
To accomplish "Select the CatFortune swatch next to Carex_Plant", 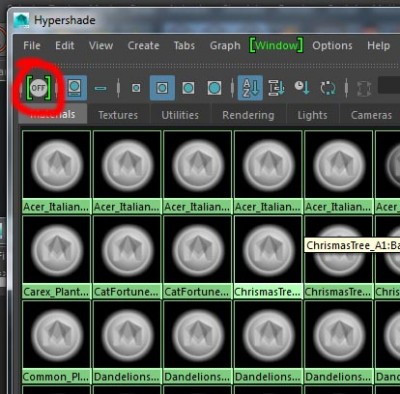I will (127, 257).
